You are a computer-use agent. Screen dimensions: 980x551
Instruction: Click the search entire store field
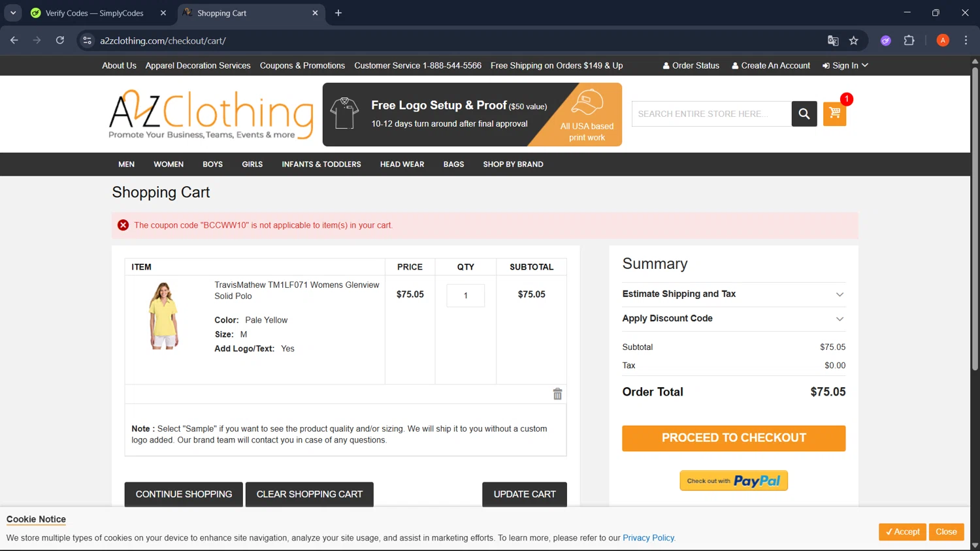click(x=711, y=114)
